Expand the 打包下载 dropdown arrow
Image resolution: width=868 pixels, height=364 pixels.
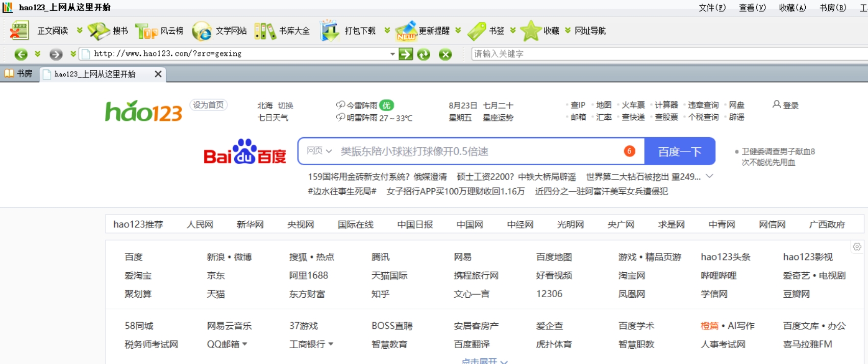(x=387, y=31)
